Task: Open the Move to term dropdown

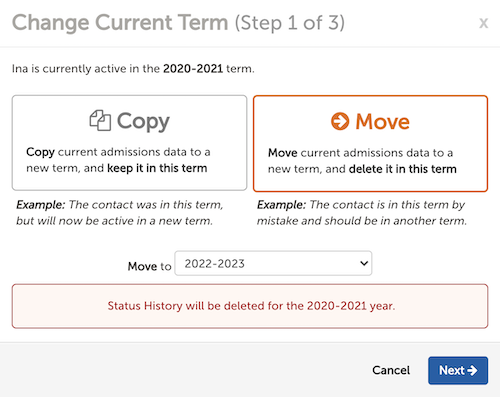Action: [273, 263]
